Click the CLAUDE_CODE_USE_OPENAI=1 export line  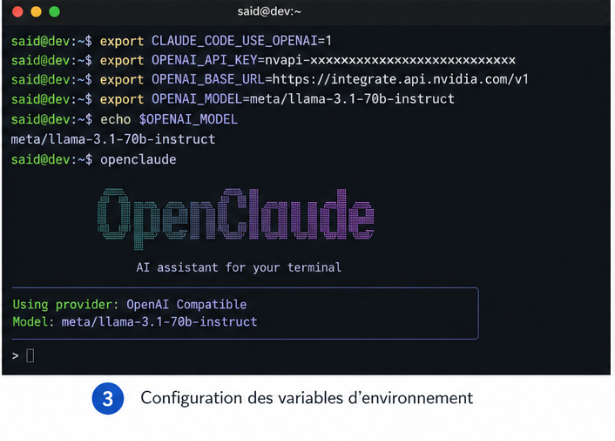(171, 41)
